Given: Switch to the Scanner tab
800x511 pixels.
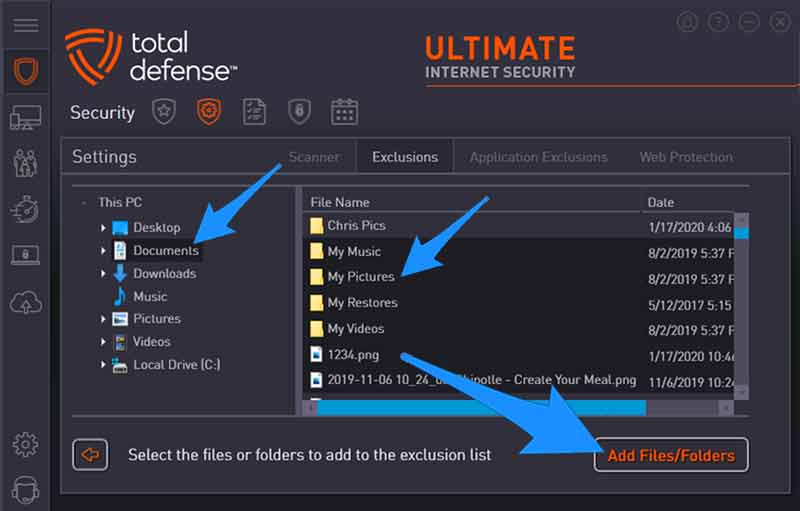Looking at the screenshot, I should pyautogui.click(x=314, y=157).
